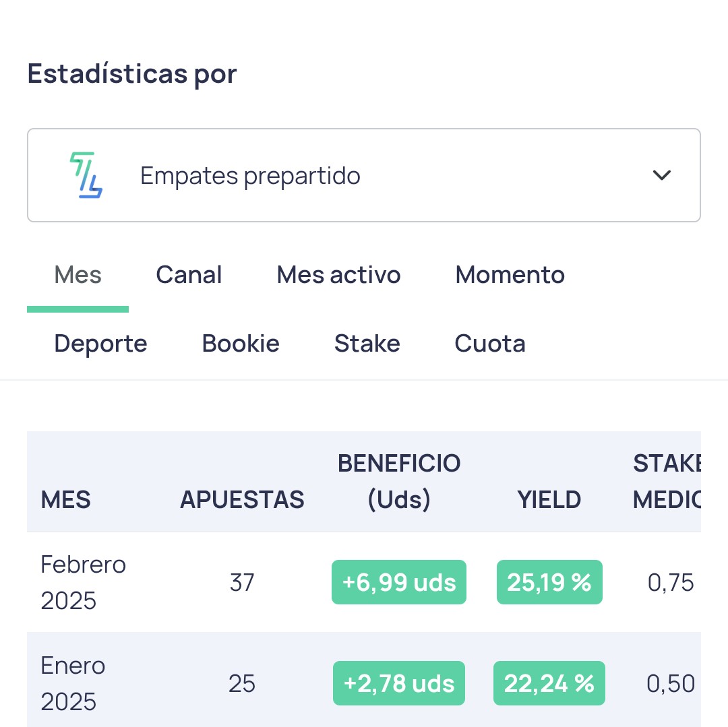
Task: Select the Mes tab
Action: tap(78, 275)
